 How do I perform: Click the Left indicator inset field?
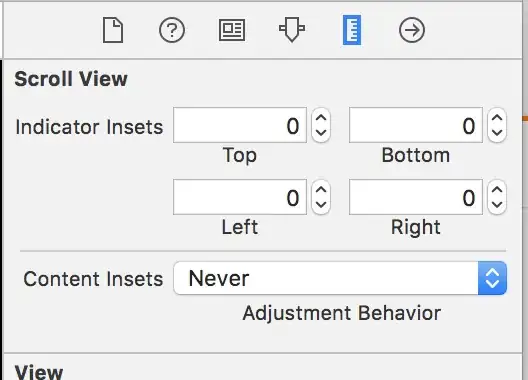tap(240, 197)
